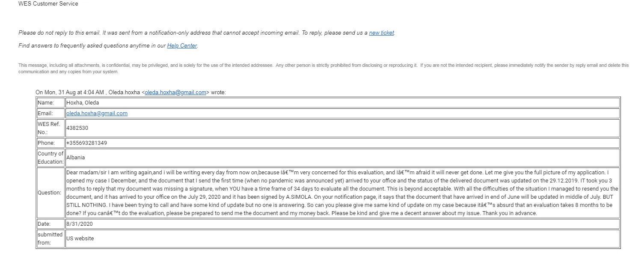Image resolution: width=644 pixels, height=272 pixels.
Task: Select the phone number +355693281349
Action: click(86, 143)
